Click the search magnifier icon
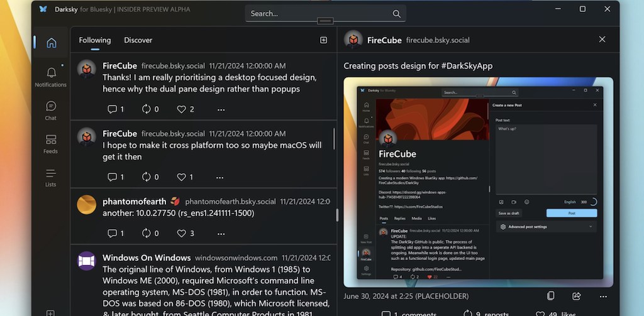Viewport: 644px width, 316px height. click(396, 14)
